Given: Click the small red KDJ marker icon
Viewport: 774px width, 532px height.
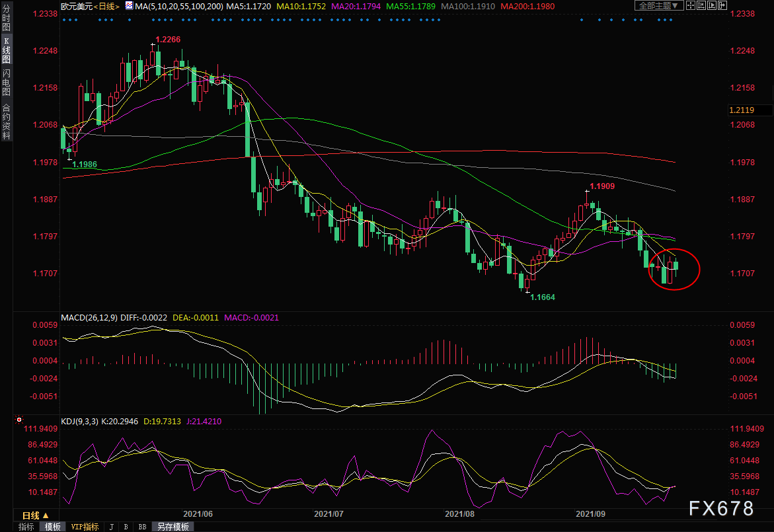Looking at the screenshot, I should click(19, 419).
